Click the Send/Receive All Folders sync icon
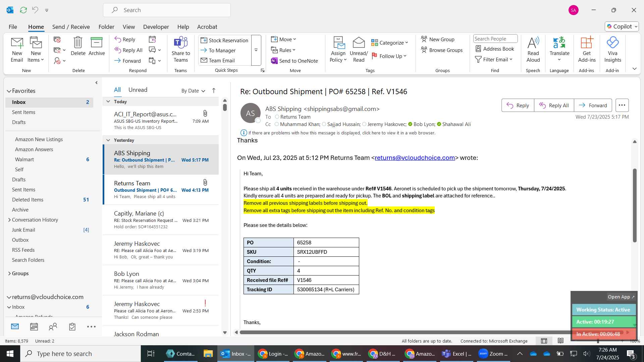The width and height of the screenshot is (644, 362). click(23, 10)
